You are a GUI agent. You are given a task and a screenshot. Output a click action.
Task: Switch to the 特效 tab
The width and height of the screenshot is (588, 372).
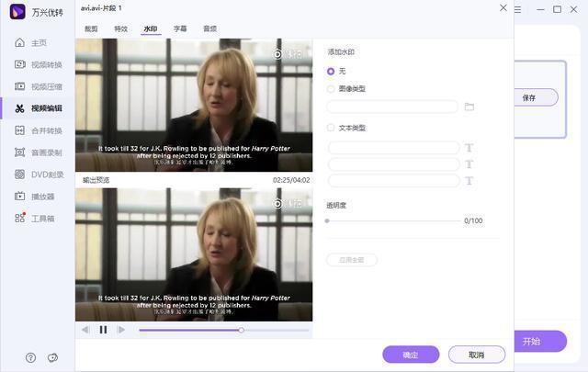pyautogui.click(x=120, y=28)
